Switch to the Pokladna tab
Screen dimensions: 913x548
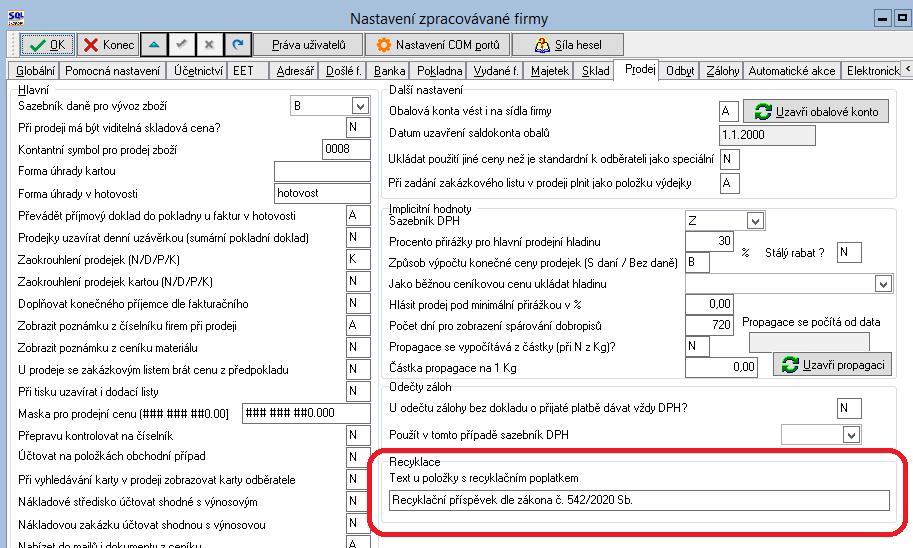440,70
